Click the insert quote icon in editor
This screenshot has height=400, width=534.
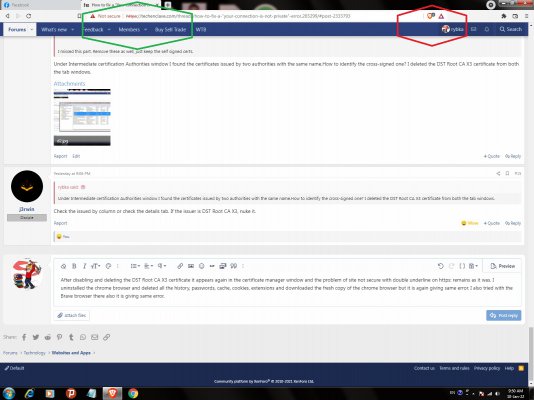point(234,266)
